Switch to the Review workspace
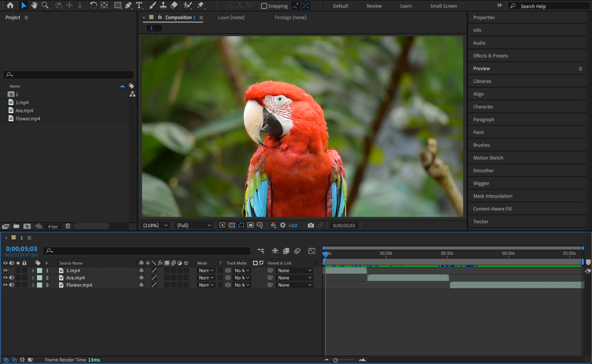Screen dimensions: 592x364 tap(374, 6)
